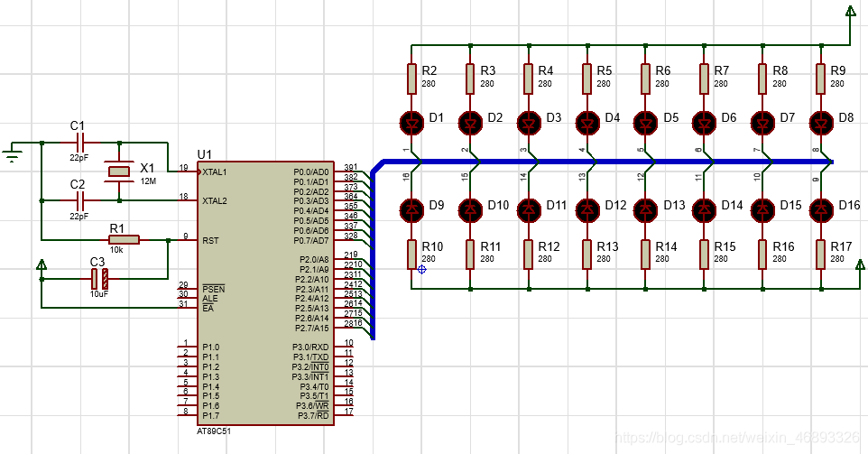Viewport: 868px width, 454px height.
Task: Click the RST pin 9
Action: 187,240
